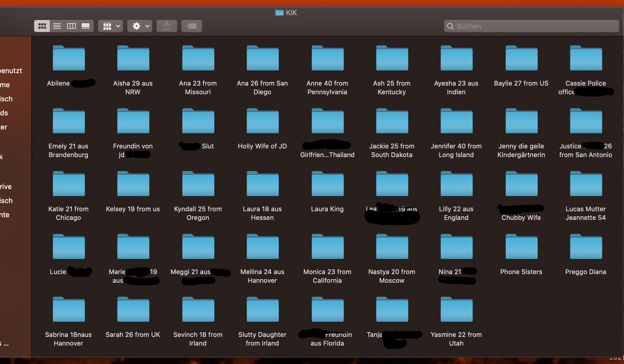Switch to column view in toolbar

tap(71, 26)
